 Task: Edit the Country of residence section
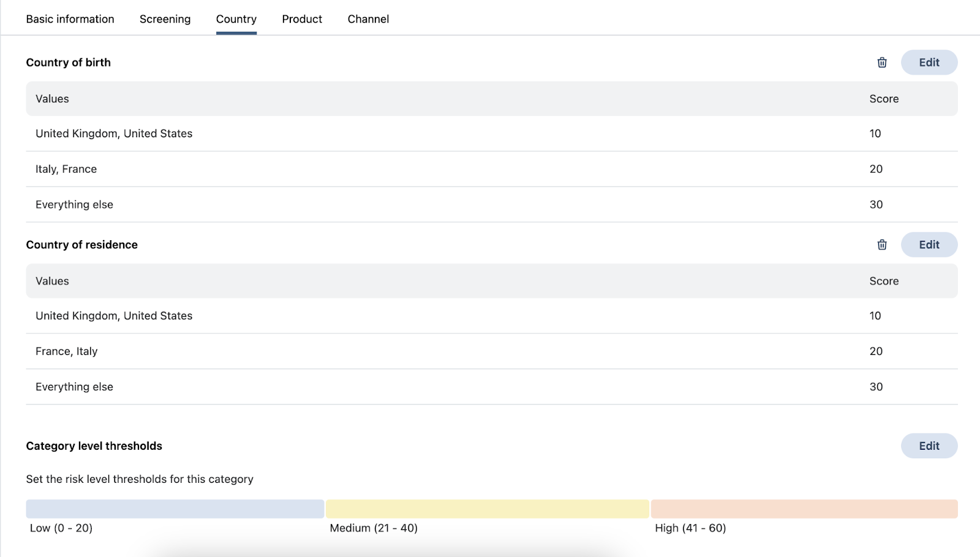929,244
